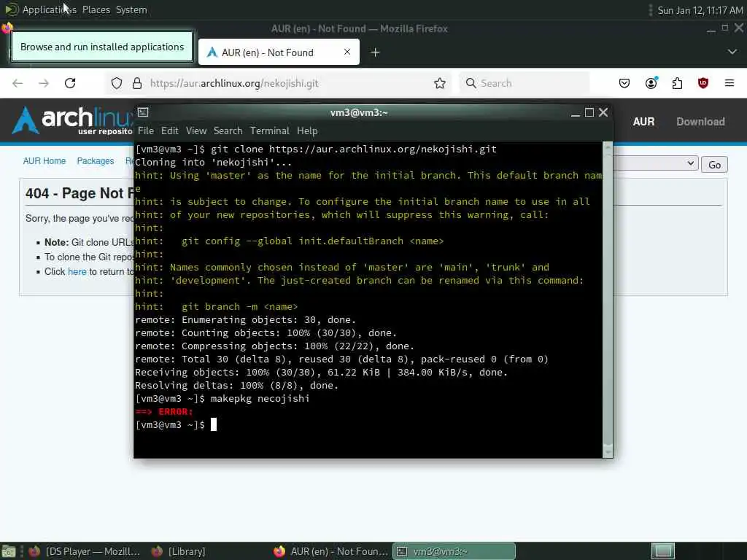The image size is (747, 560).
Task: Open terminal Search menu
Action: (228, 131)
